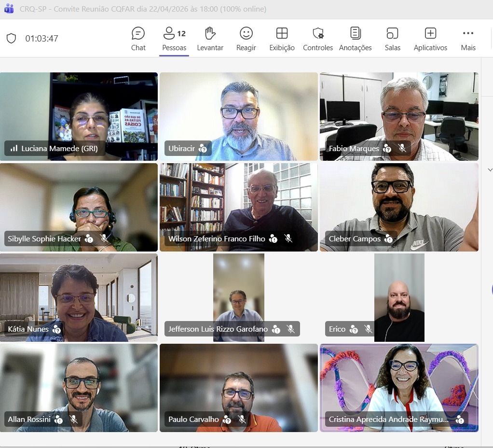Screen dimensions: 493x448
Task: Open Anotações meeting notes
Action: click(355, 39)
